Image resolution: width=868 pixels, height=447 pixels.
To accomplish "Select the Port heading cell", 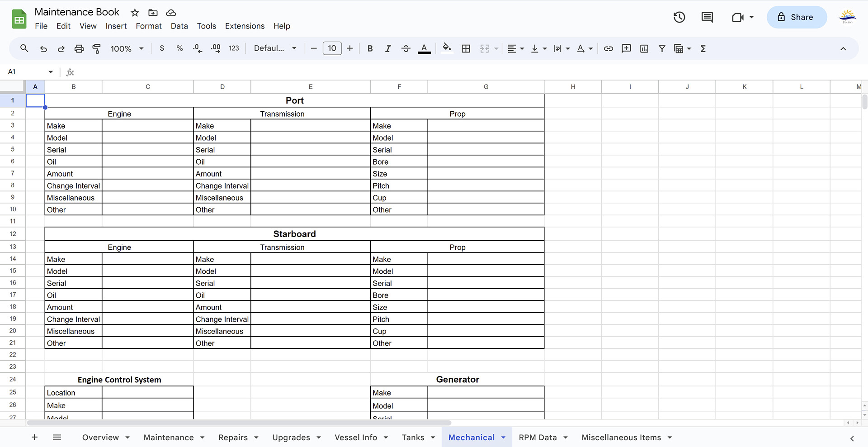I will click(x=294, y=100).
